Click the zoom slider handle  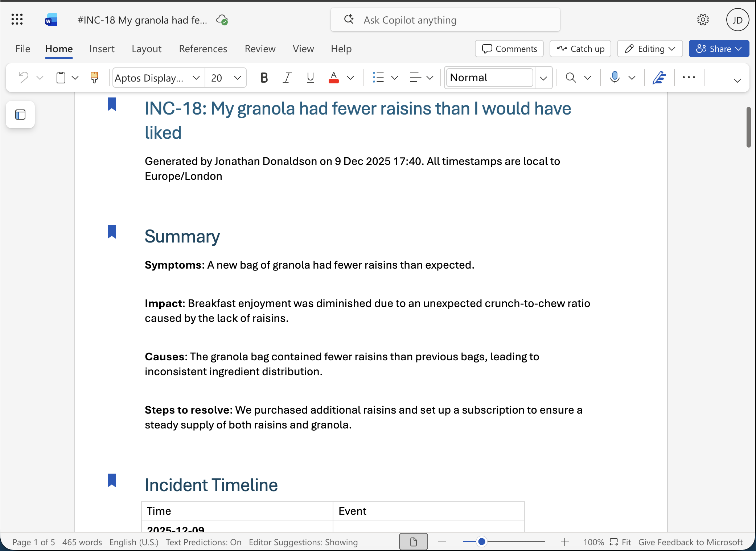(481, 542)
